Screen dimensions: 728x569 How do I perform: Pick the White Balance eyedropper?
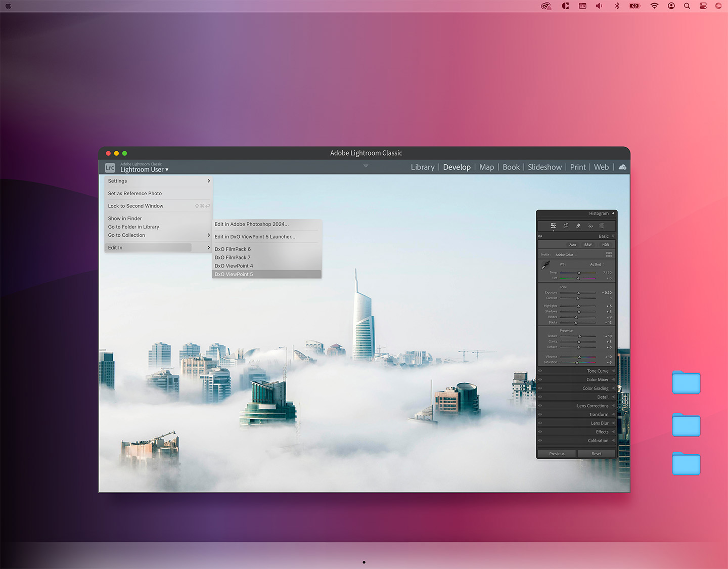tap(545, 265)
